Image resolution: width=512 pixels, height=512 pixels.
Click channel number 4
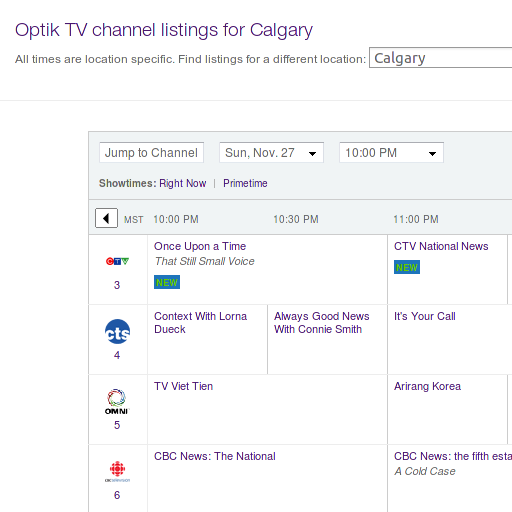click(117, 355)
